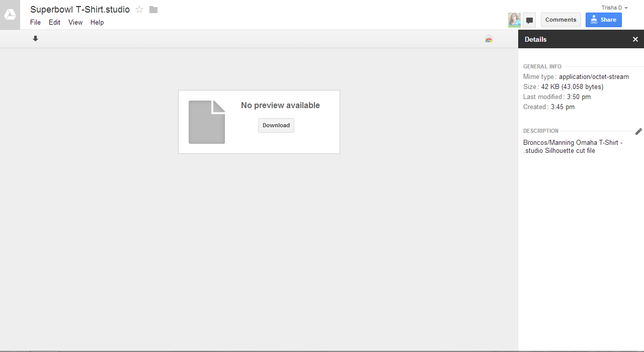Edit description using the pencil icon
644x352 pixels.
click(638, 131)
